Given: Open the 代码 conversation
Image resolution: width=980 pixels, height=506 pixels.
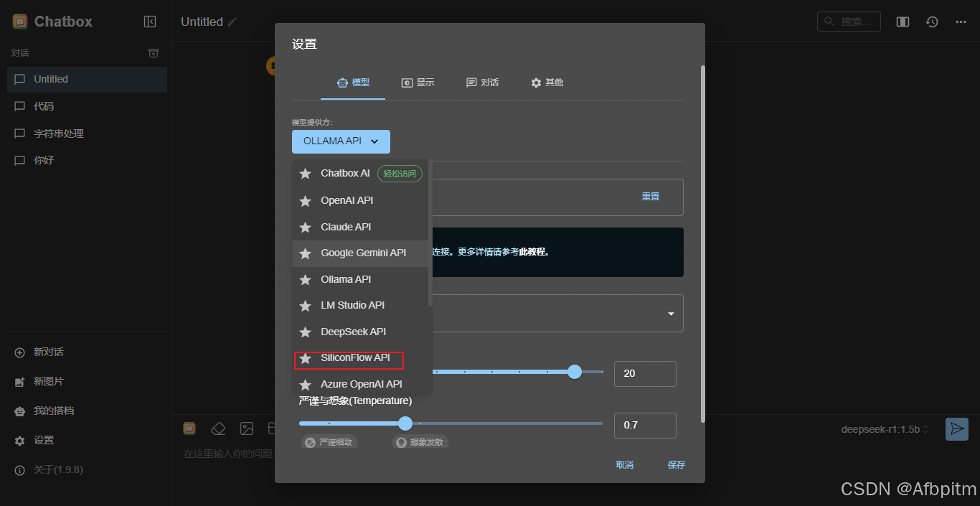Looking at the screenshot, I should (87, 106).
